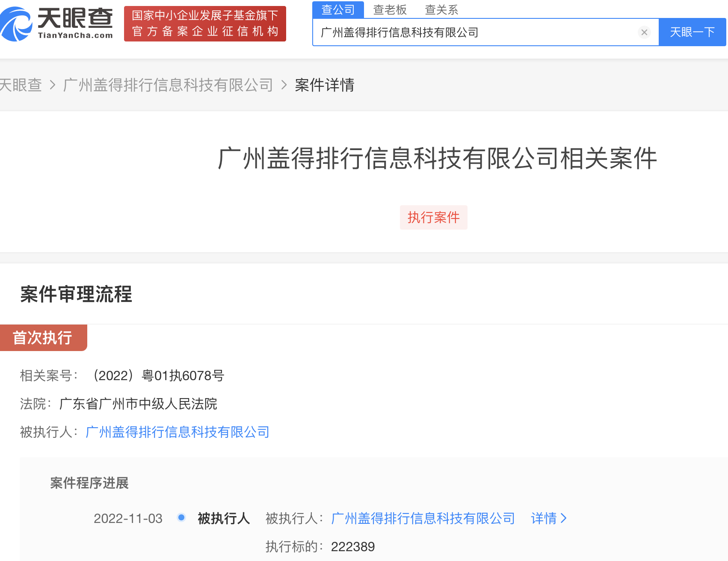Expand 详情 for the 被执行人 record
The width and height of the screenshot is (728, 561).
[548, 518]
